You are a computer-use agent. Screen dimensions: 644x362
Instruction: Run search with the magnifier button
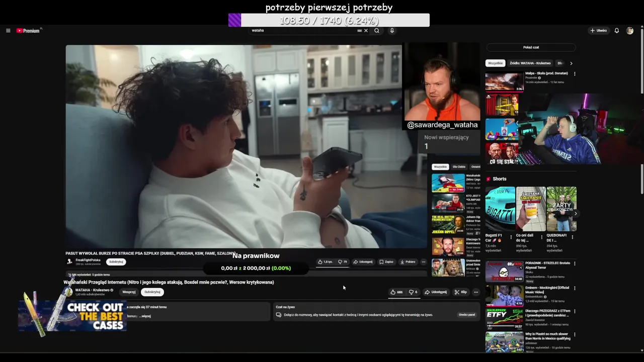(376, 31)
